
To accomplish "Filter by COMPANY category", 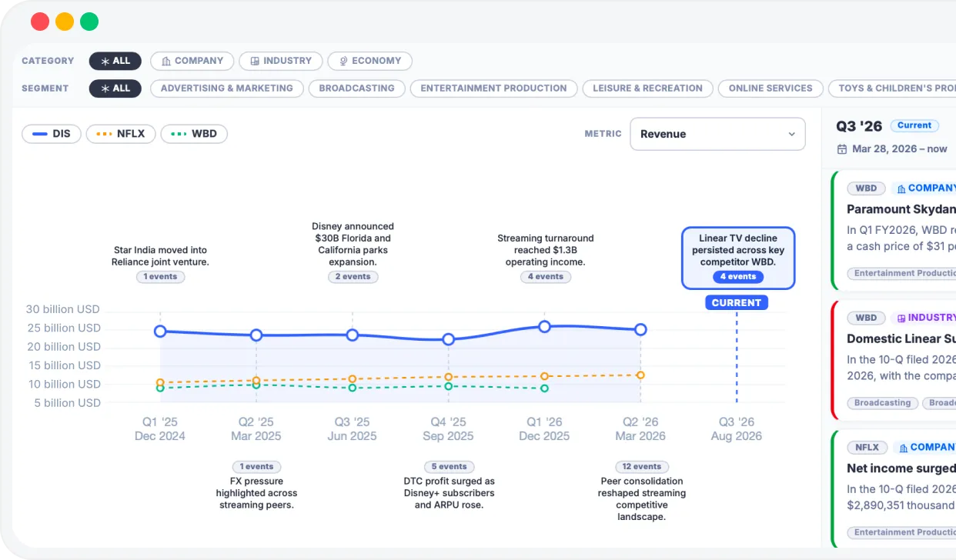I will click(192, 61).
